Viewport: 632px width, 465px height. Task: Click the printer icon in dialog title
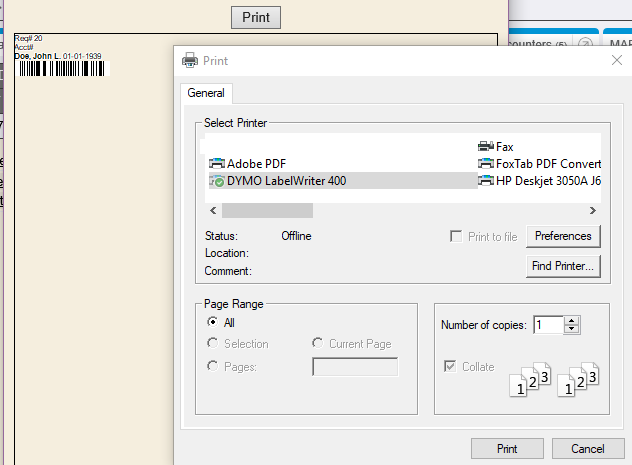(190, 60)
